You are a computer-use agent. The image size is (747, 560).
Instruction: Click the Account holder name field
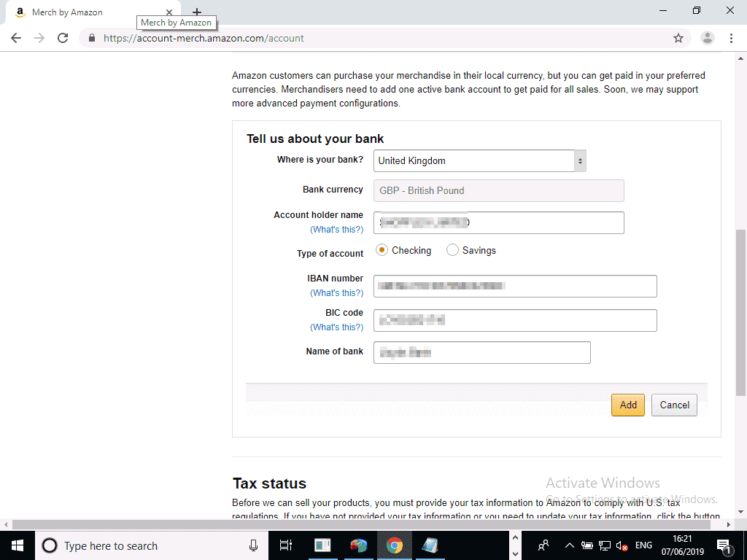[499, 222]
